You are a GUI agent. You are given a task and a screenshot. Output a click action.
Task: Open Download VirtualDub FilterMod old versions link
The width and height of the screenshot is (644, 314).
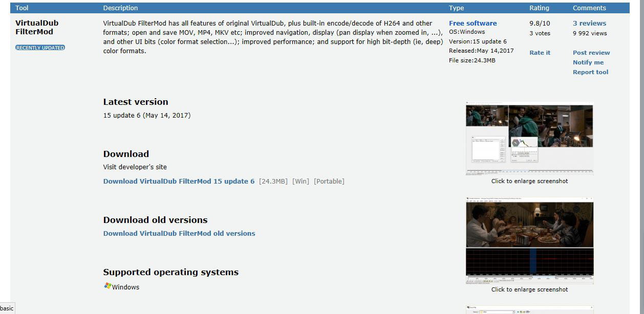179,233
